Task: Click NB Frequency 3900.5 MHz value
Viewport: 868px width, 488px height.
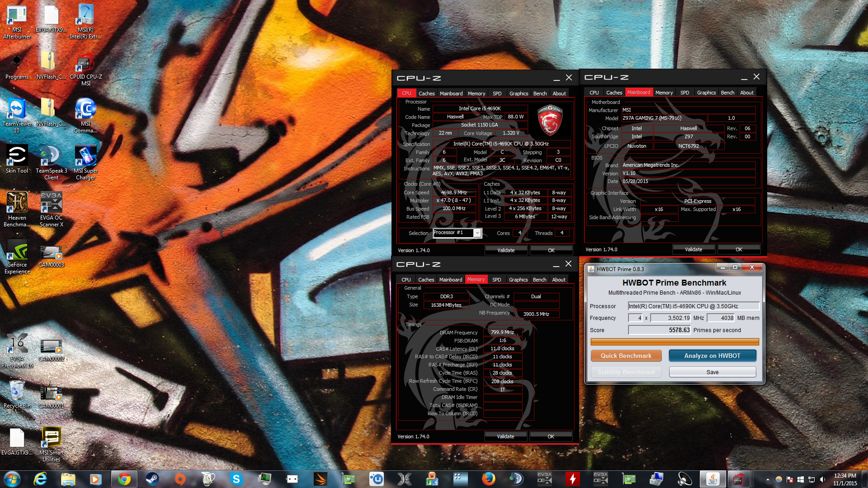Action: (x=536, y=314)
